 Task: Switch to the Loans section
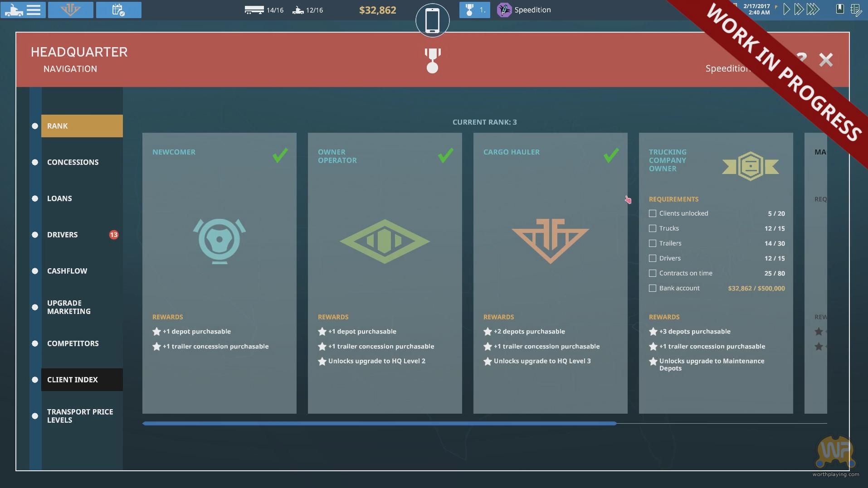[x=59, y=198]
